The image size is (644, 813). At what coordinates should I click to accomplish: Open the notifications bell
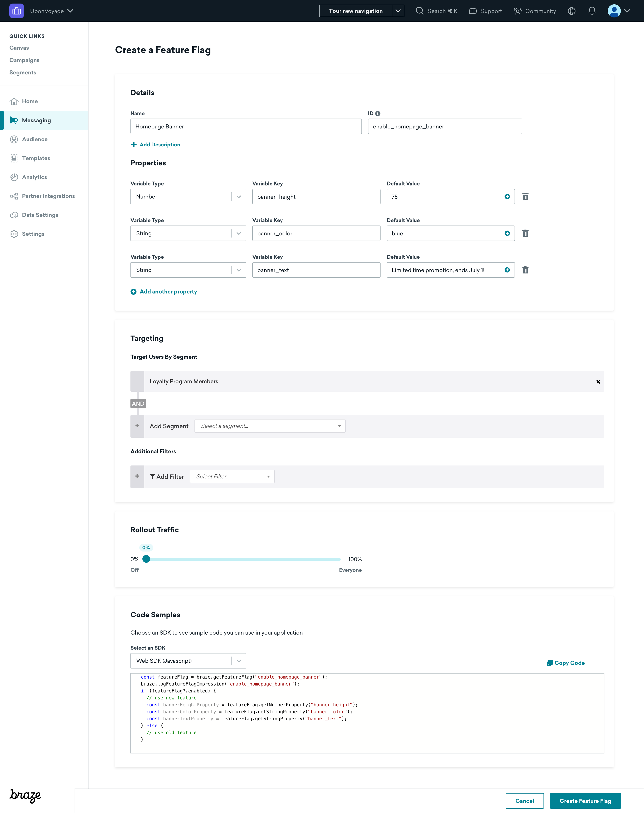coord(592,11)
